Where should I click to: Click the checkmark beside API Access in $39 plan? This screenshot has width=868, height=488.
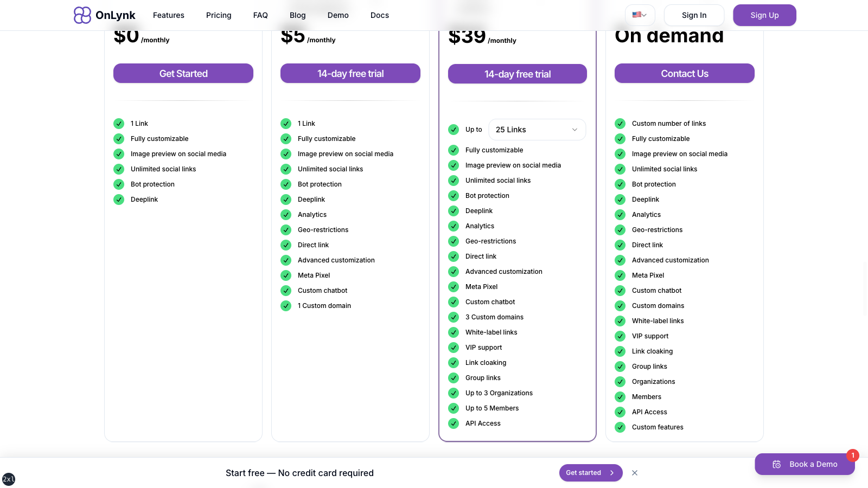454,423
